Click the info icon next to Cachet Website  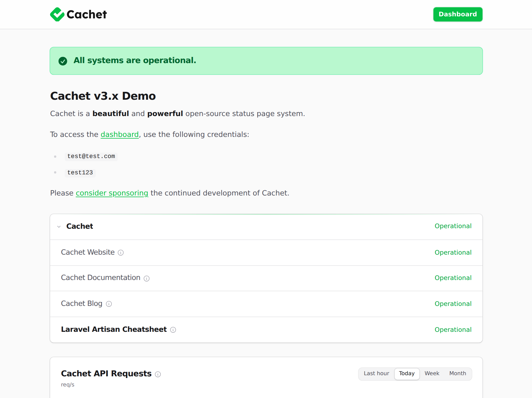coord(121,253)
